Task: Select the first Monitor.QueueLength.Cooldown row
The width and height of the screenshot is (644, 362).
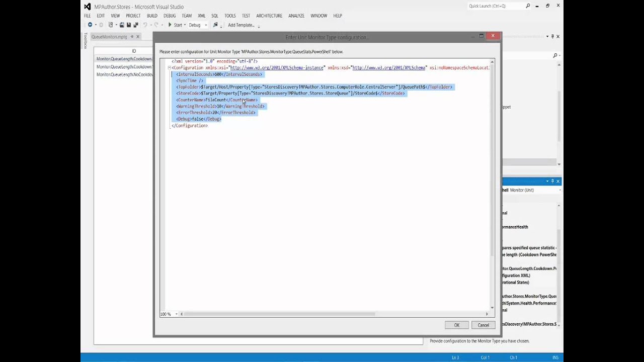Action: click(x=124, y=59)
